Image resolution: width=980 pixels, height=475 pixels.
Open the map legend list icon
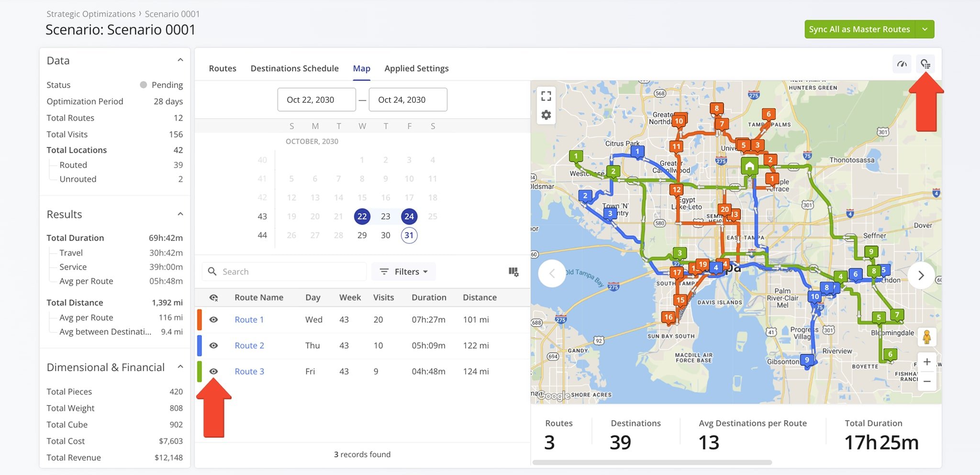(925, 64)
